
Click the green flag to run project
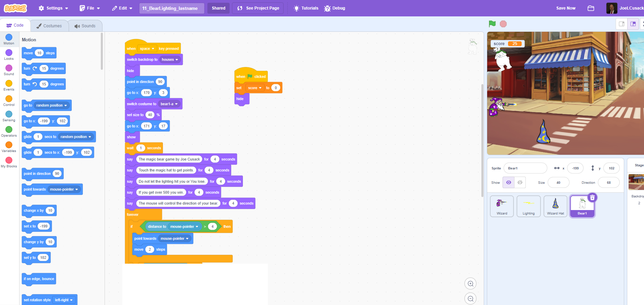pos(492,24)
